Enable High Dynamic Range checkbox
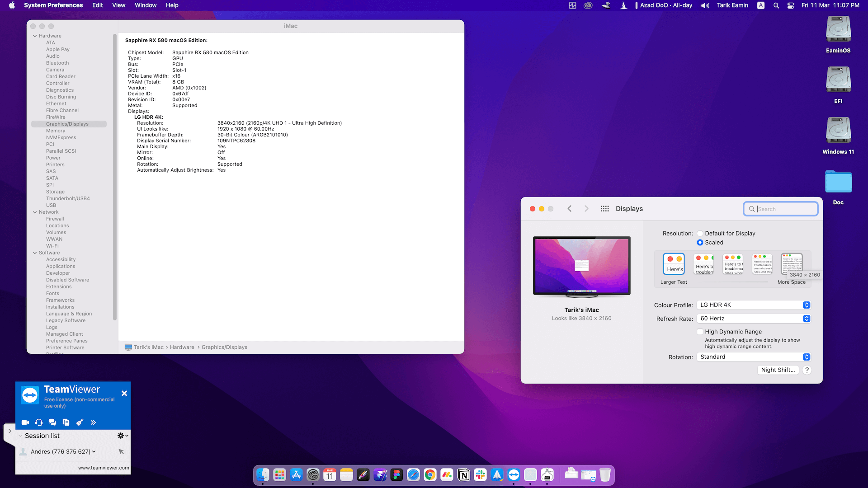This screenshot has height=488, width=868. click(700, 332)
